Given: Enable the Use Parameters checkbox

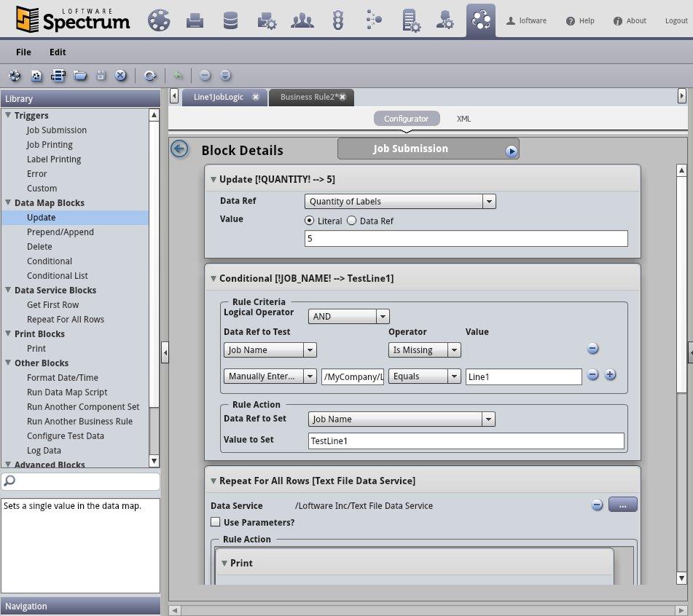Looking at the screenshot, I should pyautogui.click(x=215, y=522).
